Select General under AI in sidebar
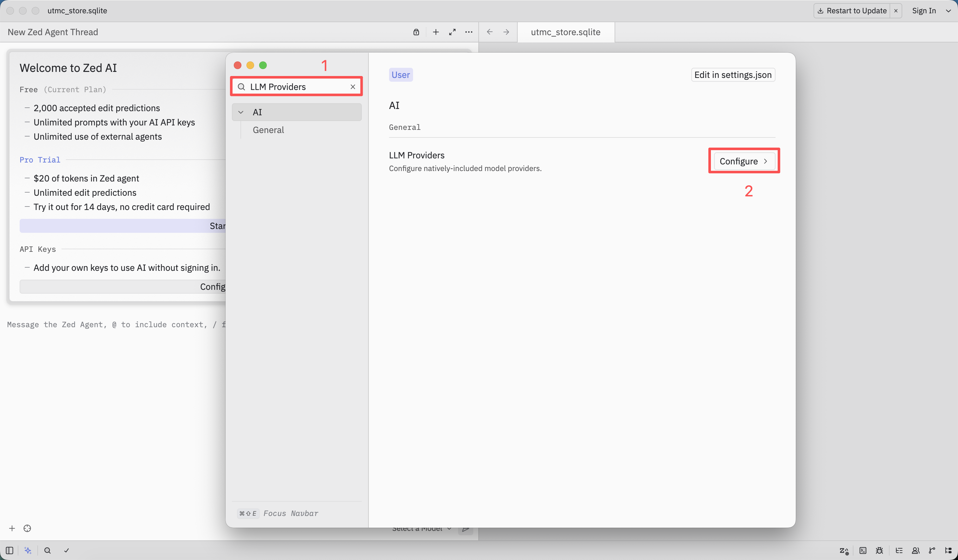The image size is (958, 560). click(x=268, y=130)
